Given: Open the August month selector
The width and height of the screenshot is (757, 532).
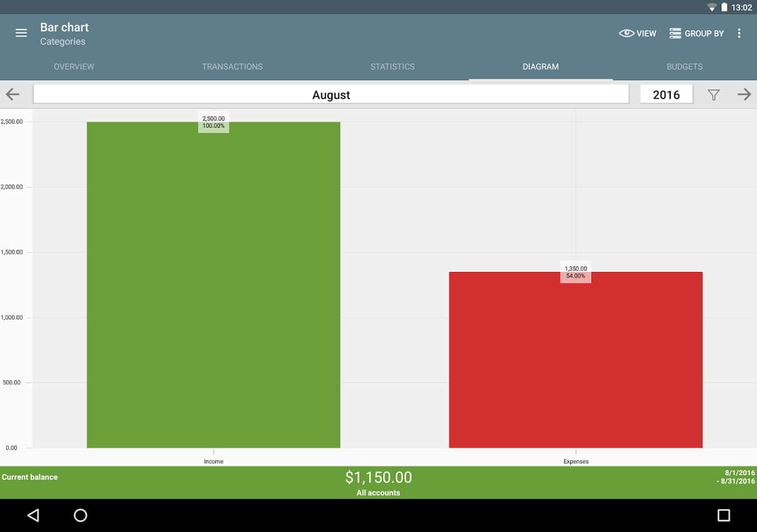Looking at the screenshot, I should 331,95.
